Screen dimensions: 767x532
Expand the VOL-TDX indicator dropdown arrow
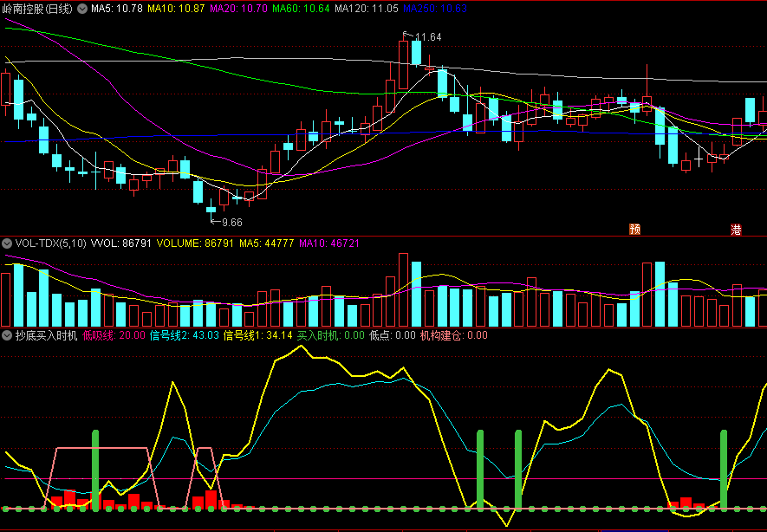[x=7, y=243]
